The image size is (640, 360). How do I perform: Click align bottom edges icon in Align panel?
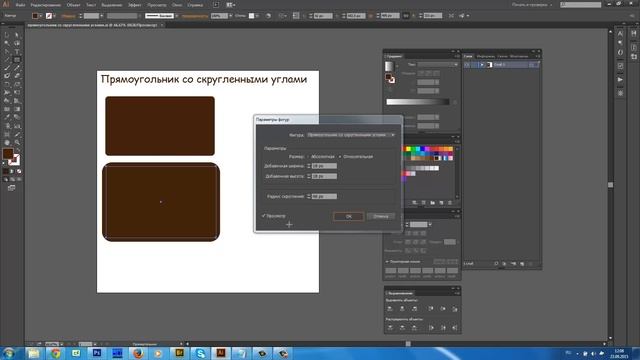455,309
